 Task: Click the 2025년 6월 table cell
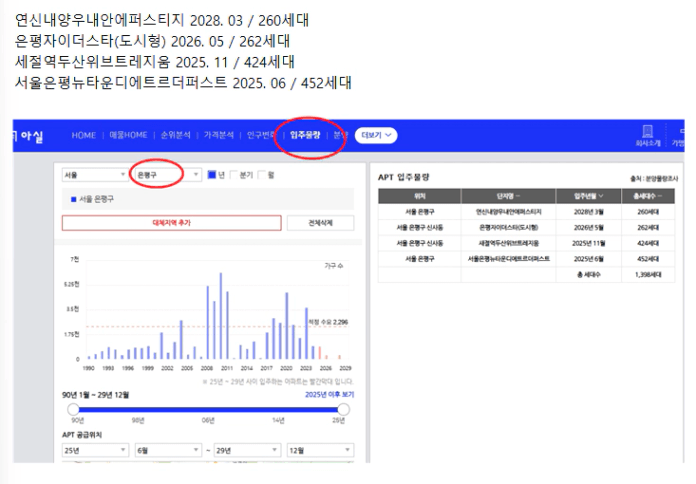point(588,258)
